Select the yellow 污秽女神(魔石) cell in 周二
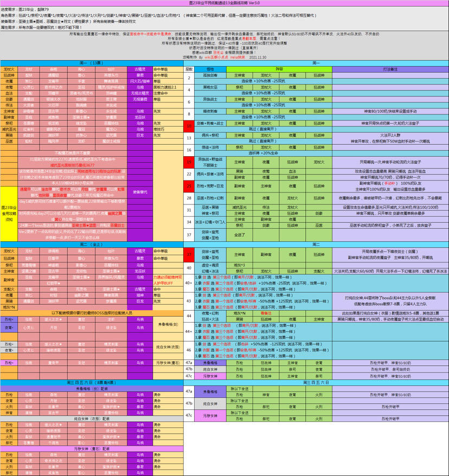This screenshot has height=476, width=449. click(168, 363)
